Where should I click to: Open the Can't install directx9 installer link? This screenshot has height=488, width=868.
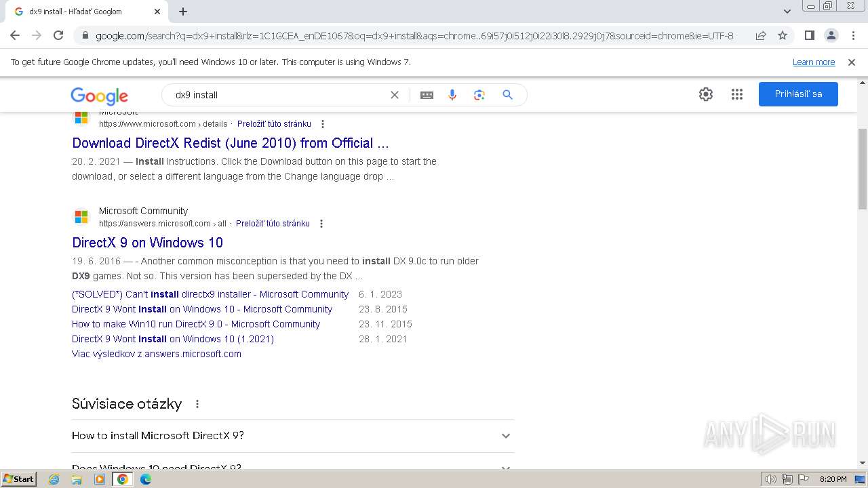(x=210, y=294)
